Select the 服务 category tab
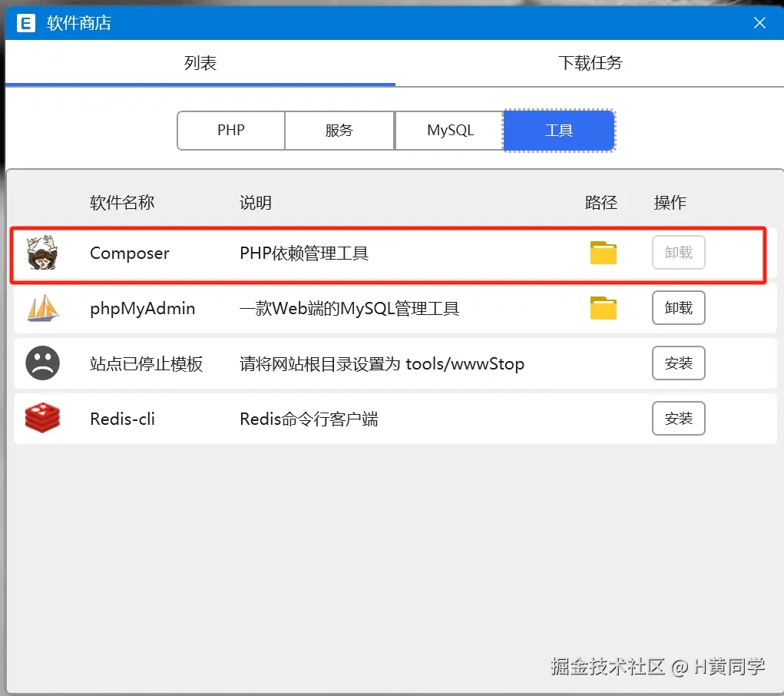 click(x=339, y=130)
